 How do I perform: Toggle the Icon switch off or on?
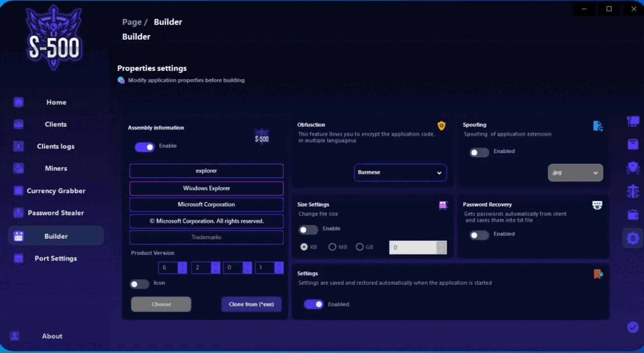[139, 284]
